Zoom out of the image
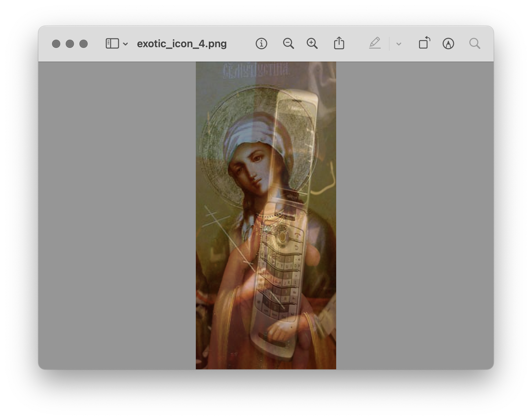Image resolution: width=532 pixels, height=420 pixels. pos(289,44)
